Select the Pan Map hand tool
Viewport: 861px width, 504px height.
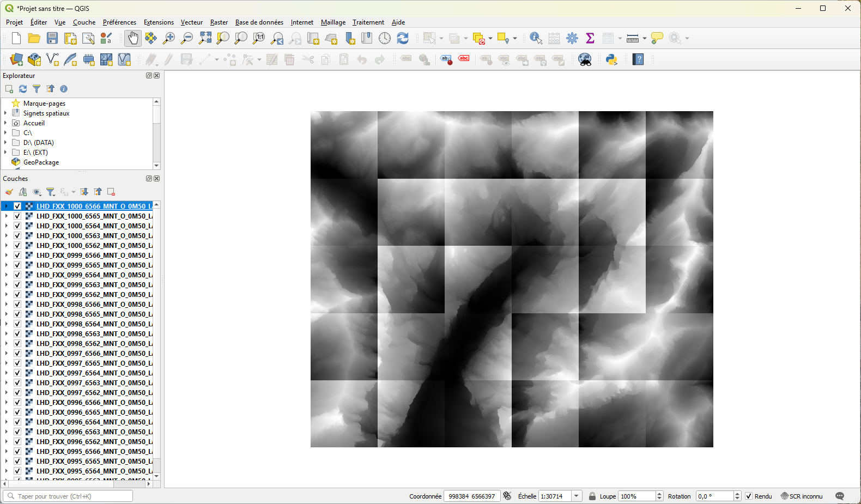tap(132, 38)
